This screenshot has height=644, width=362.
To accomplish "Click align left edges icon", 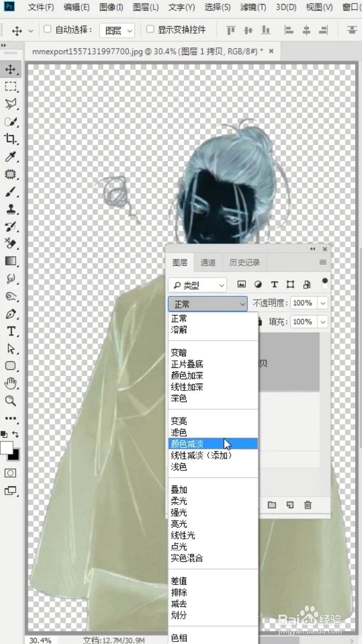I will (289, 30).
